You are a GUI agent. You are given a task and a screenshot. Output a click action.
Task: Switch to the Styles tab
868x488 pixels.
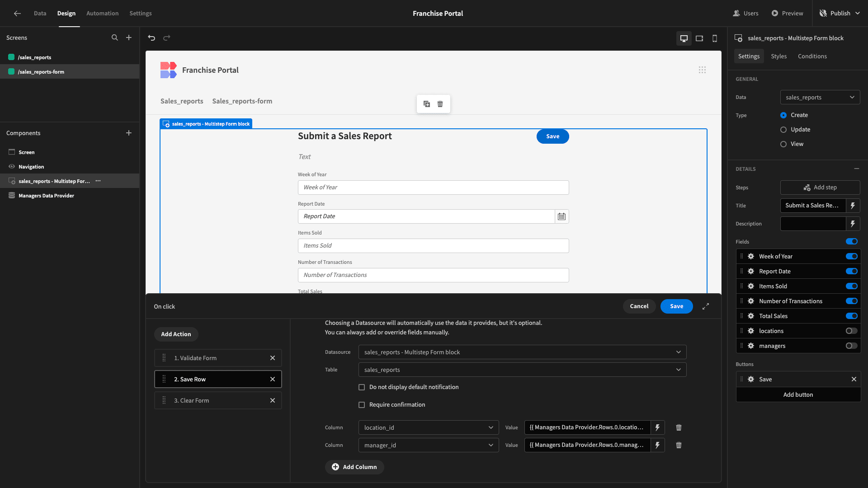tap(778, 56)
